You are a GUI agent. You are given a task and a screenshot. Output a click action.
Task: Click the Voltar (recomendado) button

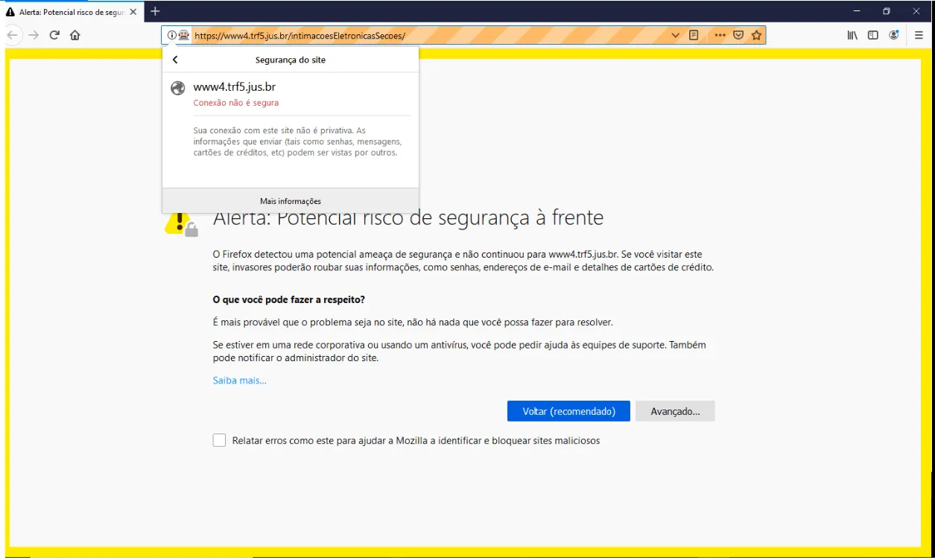point(568,411)
